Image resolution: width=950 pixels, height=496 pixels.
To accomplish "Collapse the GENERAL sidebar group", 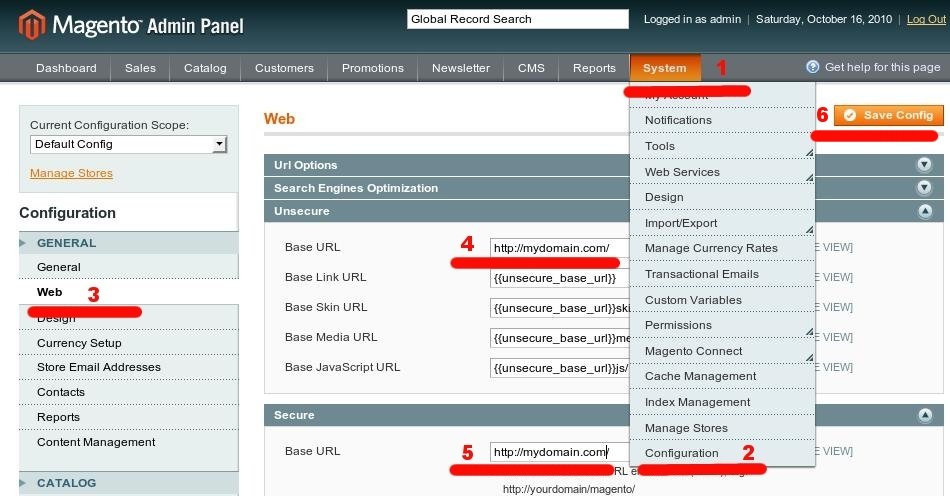I will pyautogui.click(x=66, y=243).
